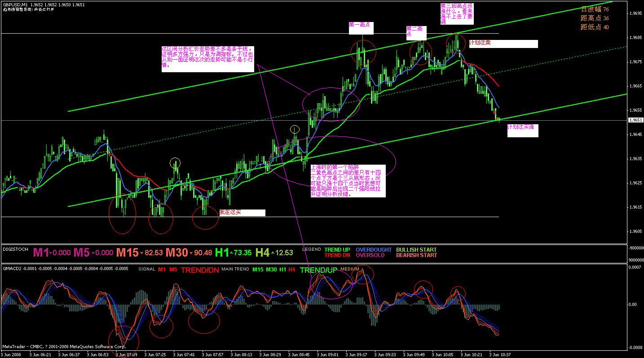Screen dimensions: 644x358
Task: Click the H4 12.53 stochastic reading
Action: pyautogui.click(x=274, y=253)
